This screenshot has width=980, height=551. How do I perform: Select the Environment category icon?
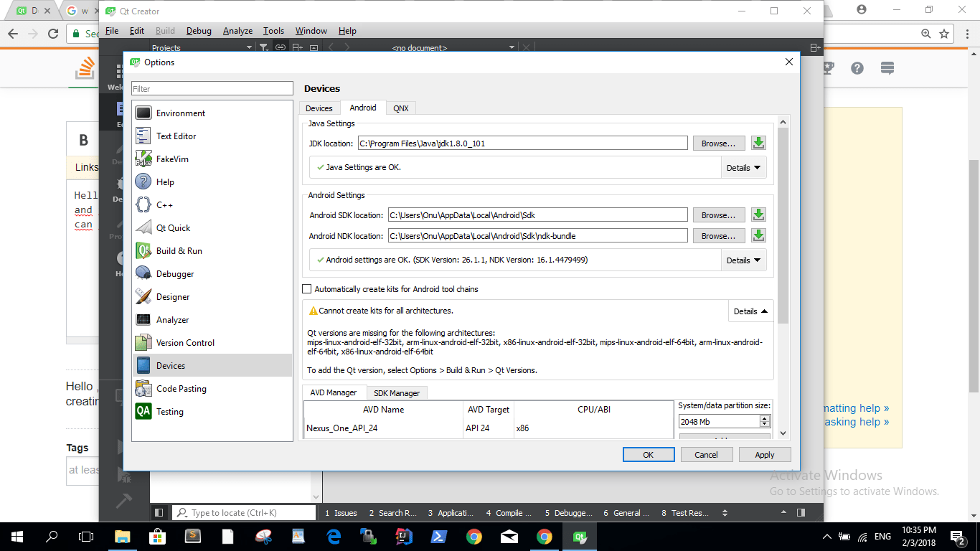pos(143,113)
